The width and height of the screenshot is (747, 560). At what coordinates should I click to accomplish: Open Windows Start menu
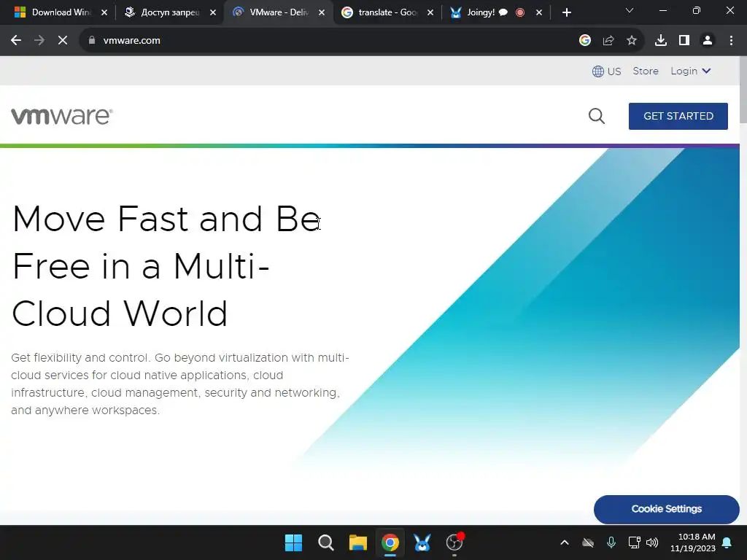coord(293,542)
